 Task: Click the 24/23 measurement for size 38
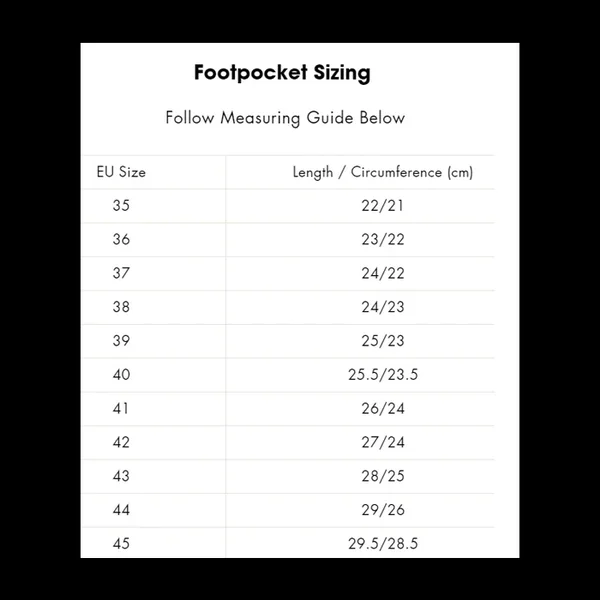click(x=382, y=308)
